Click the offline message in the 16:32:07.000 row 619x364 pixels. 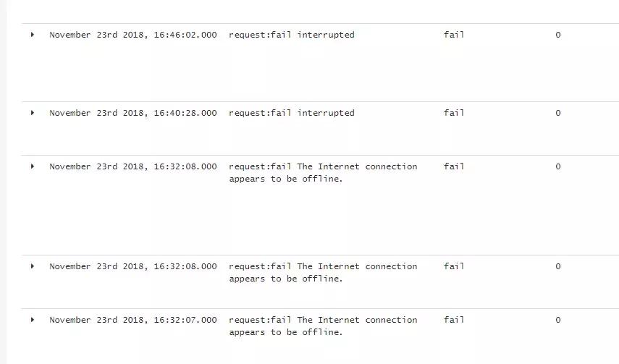323,326
